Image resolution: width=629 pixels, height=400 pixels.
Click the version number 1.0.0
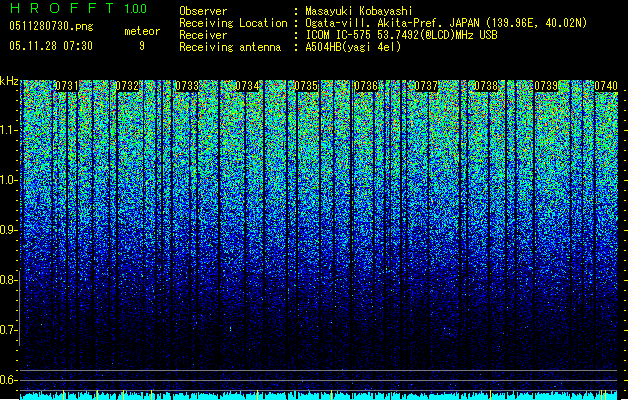pyautogui.click(x=136, y=8)
